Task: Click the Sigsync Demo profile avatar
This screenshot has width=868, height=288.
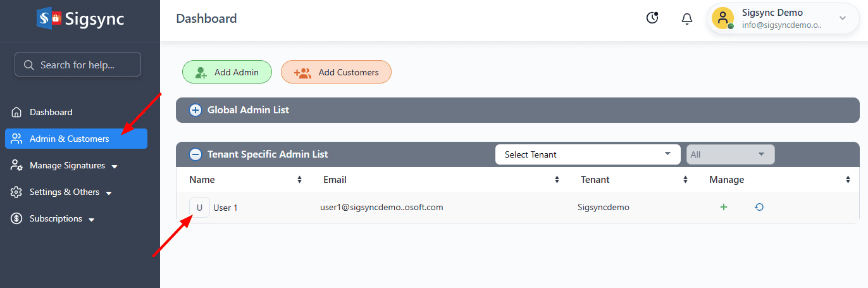Action: pyautogui.click(x=722, y=18)
